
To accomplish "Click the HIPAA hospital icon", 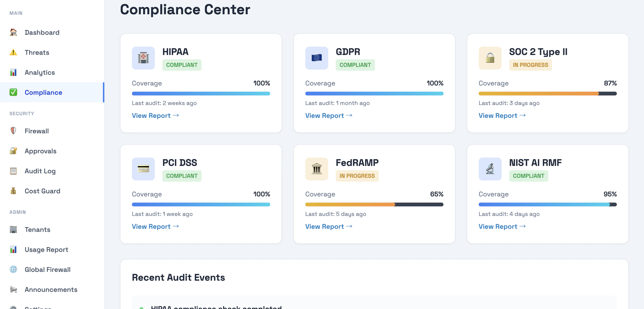I will 143,58.
